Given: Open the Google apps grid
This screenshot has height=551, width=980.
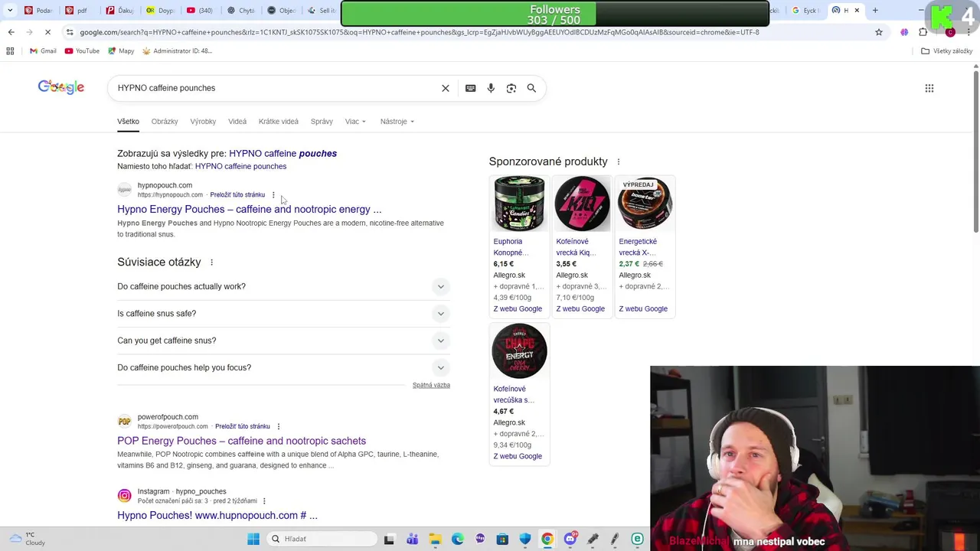Looking at the screenshot, I should click(x=929, y=88).
